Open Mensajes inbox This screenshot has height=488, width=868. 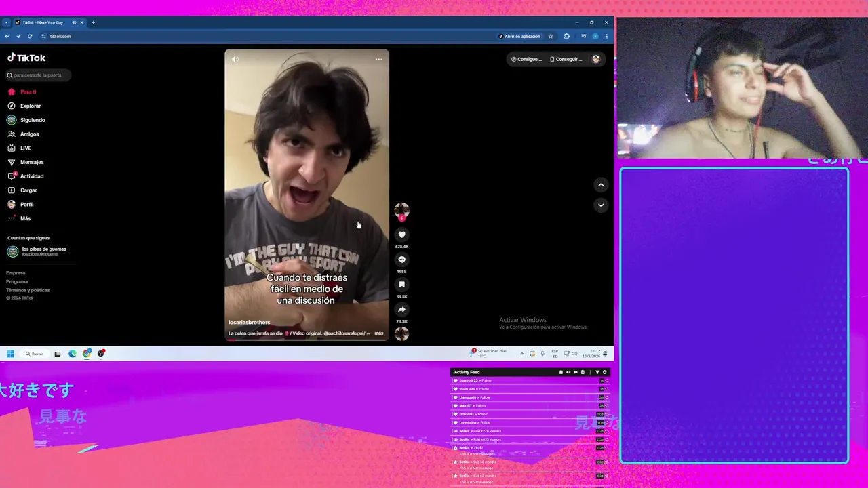26,163
